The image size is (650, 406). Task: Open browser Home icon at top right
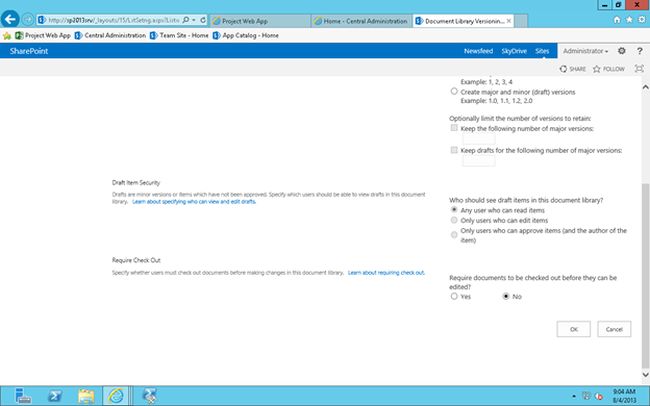(x=617, y=20)
